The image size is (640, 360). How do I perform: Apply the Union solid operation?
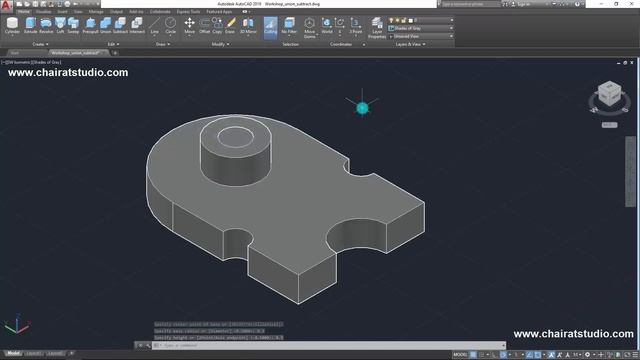[105, 26]
